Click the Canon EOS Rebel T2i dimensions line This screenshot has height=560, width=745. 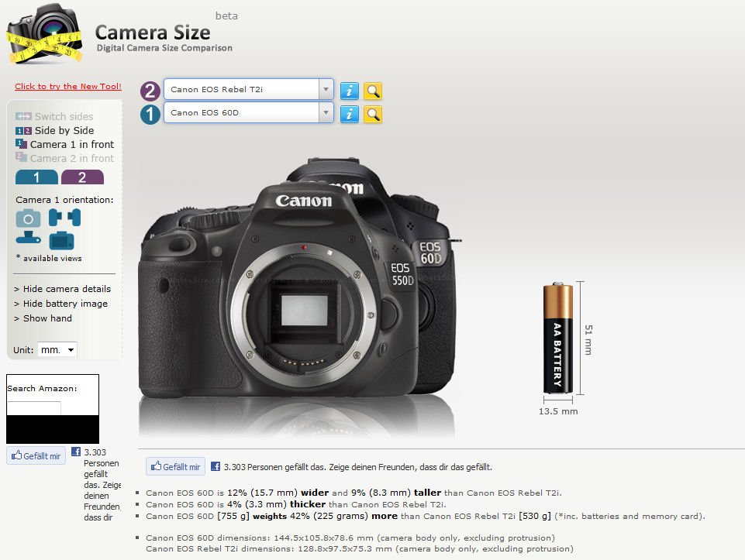point(360,548)
